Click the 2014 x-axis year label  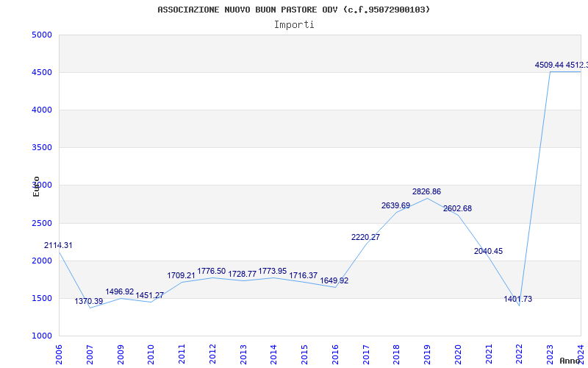click(273, 354)
